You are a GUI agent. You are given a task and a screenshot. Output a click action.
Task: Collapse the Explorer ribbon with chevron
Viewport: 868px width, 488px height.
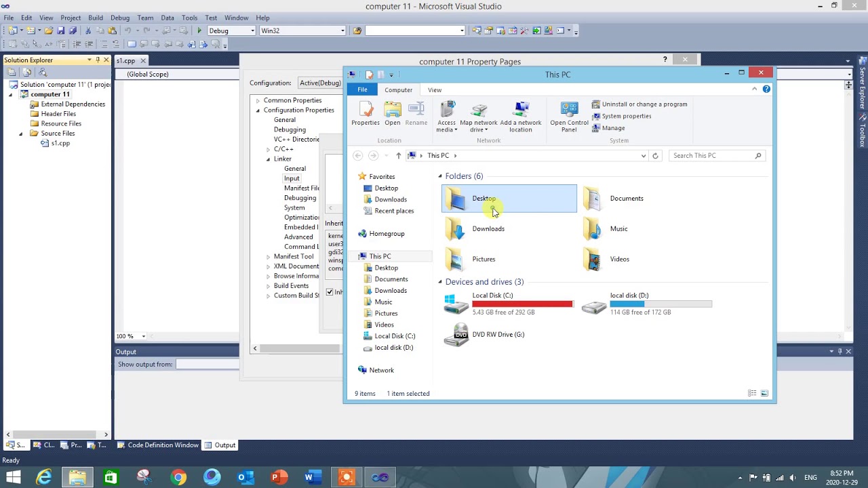(754, 89)
